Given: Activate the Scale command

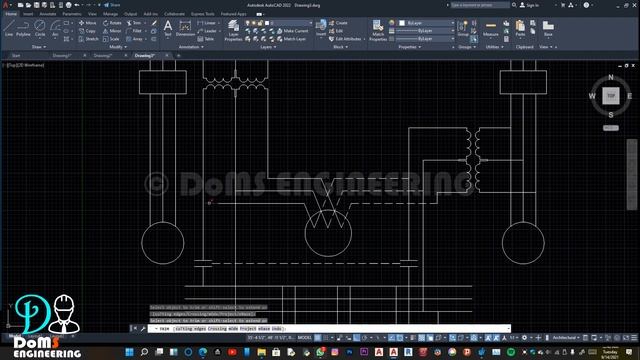Looking at the screenshot, I should click(111, 39).
